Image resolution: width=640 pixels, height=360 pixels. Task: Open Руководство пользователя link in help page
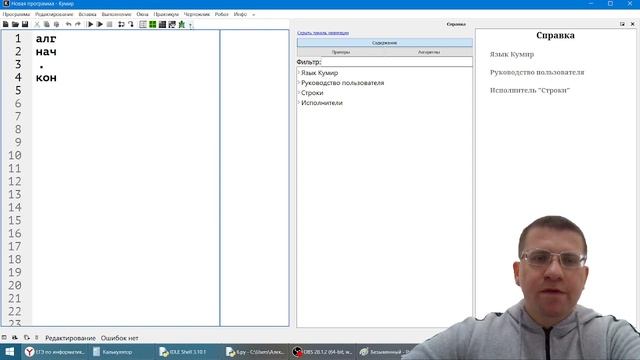coord(537,72)
